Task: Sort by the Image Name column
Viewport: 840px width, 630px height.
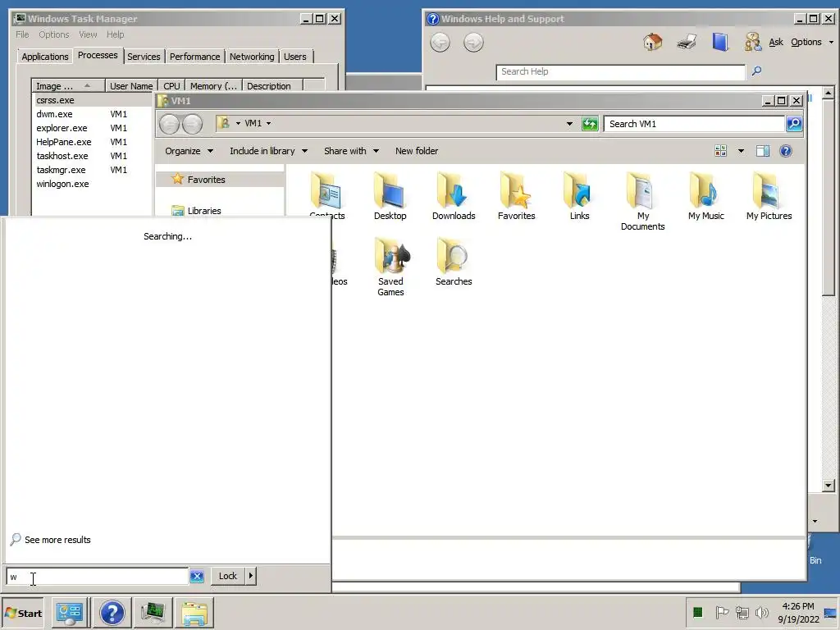Action: pos(67,85)
